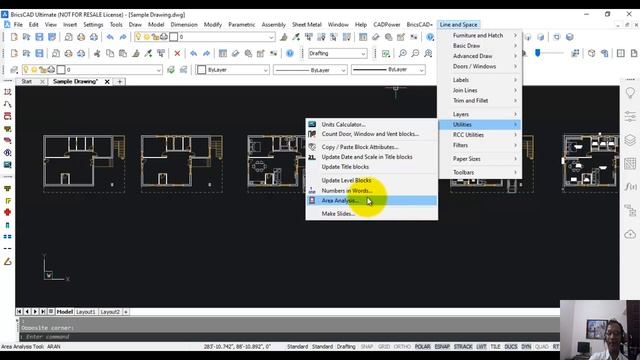This screenshot has width=640, height=360.
Task: Click the Make Slides entry
Action: pyautogui.click(x=371, y=214)
